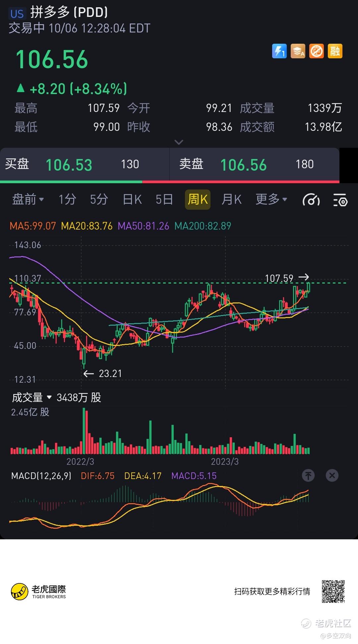Tap the +8.20 (+8.34%) change text
358x644 pixels.
pyautogui.click(x=79, y=89)
